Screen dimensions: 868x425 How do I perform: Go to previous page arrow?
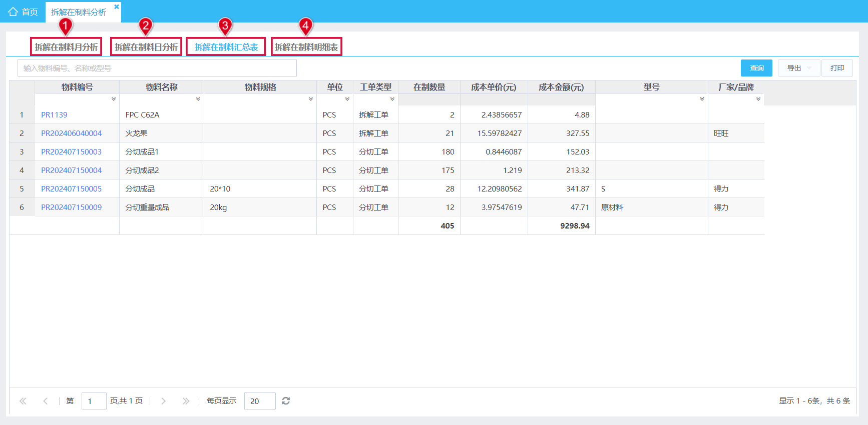46,401
